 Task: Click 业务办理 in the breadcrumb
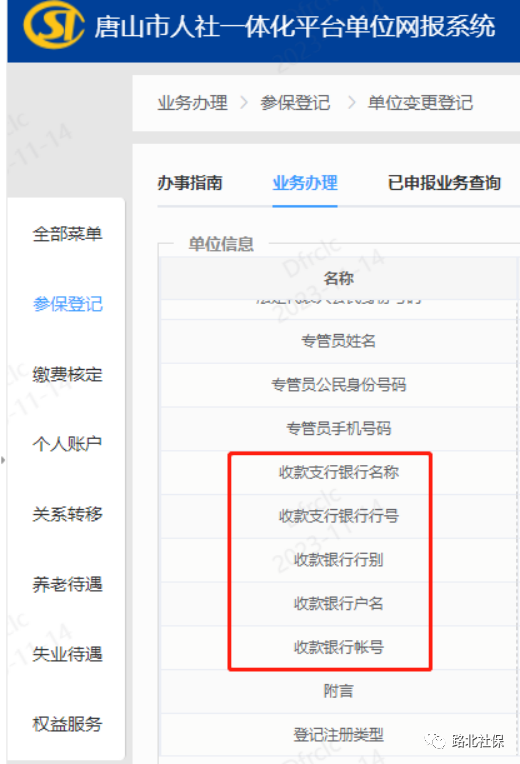click(x=193, y=103)
